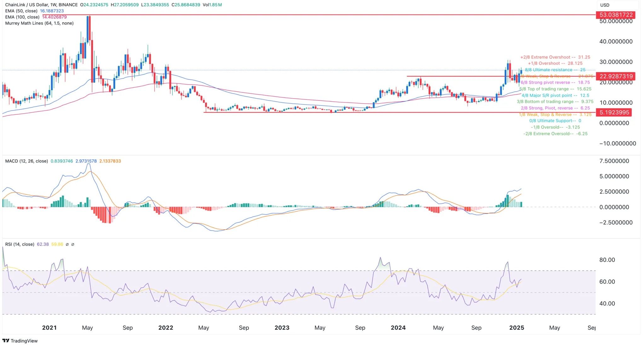The image size is (644, 347).
Task: Click the 40.00 RSI axis tick
Action: pyautogui.click(x=607, y=304)
